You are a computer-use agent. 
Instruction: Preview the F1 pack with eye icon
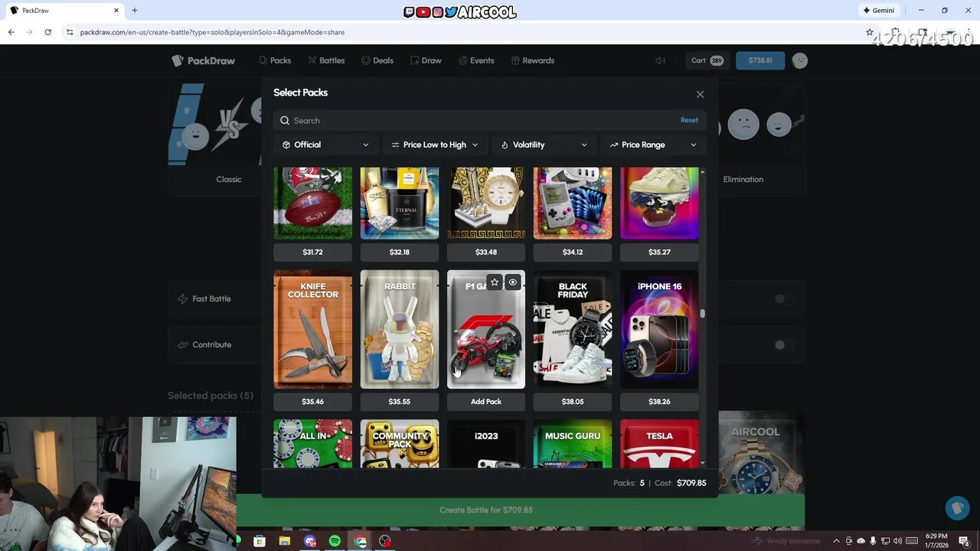tap(513, 282)
